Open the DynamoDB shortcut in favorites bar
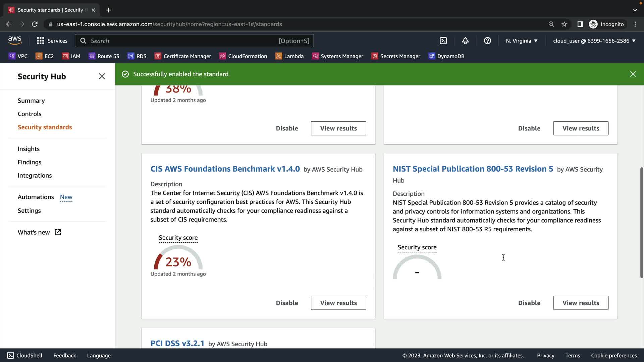Viewport: 644px width, 362px height. (446, 56)
